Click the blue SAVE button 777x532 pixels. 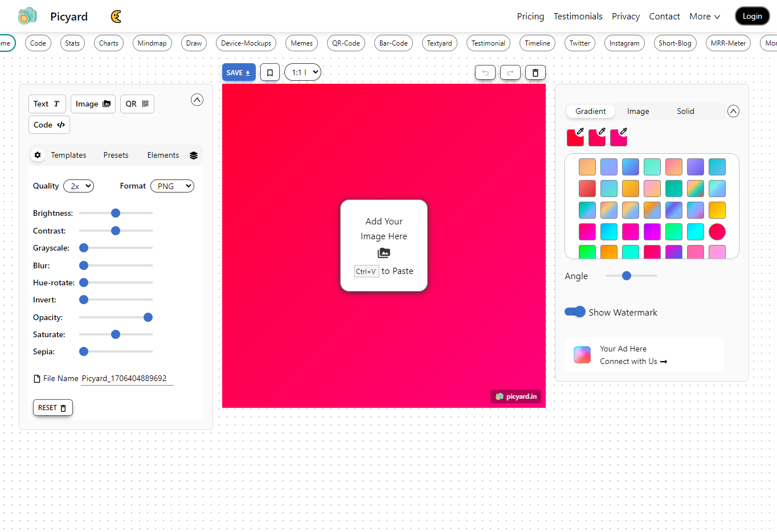[238, 72]
